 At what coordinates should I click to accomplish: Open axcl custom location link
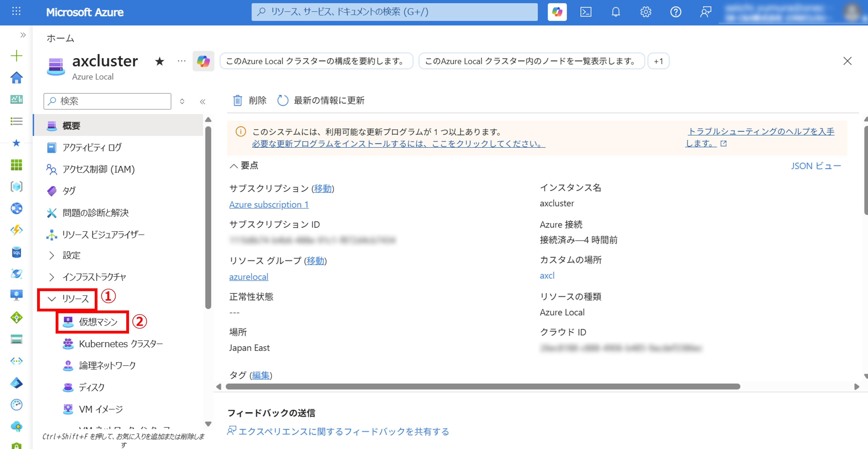(547, 276)
